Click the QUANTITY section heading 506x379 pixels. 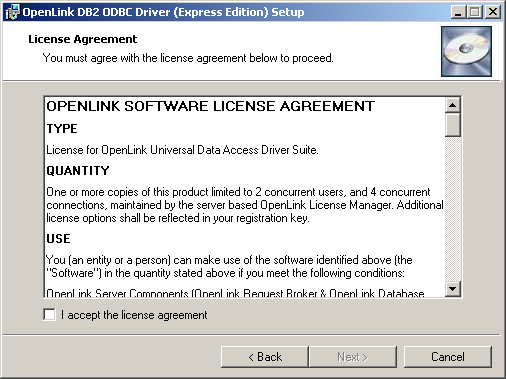(x=78, y=171)
